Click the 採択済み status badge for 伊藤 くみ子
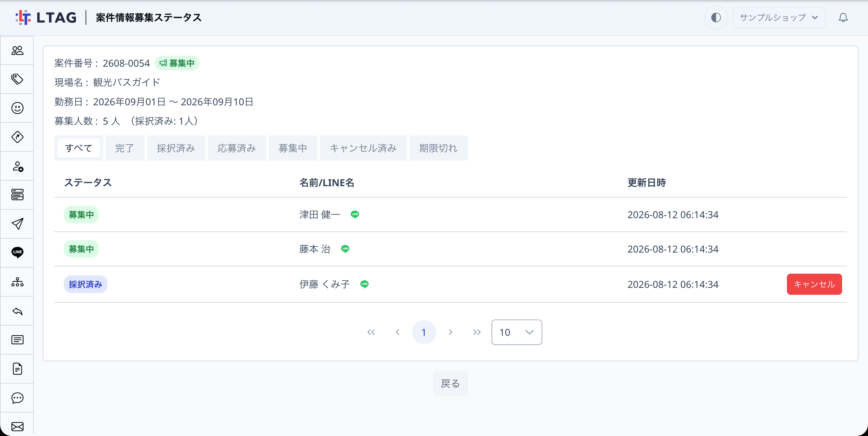Screen dimensions: 868x436 [x=86, y=284]
